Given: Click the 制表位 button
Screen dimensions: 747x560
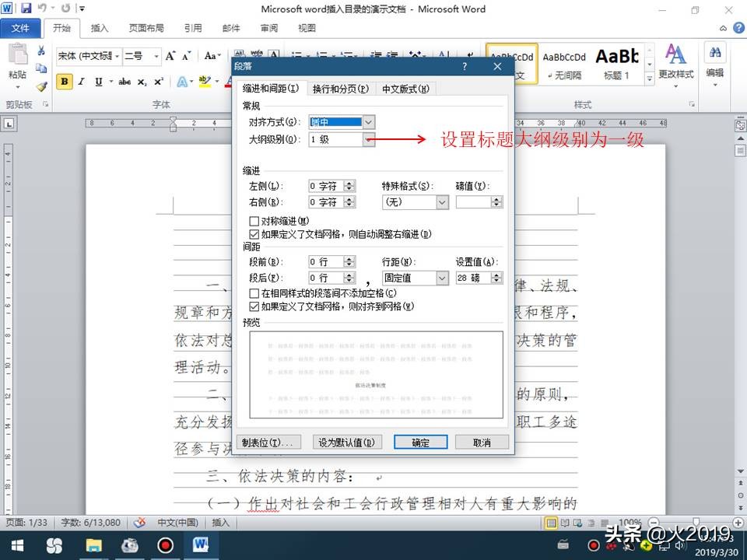Looking at the screenshot, I should click(x=270, y=442).
